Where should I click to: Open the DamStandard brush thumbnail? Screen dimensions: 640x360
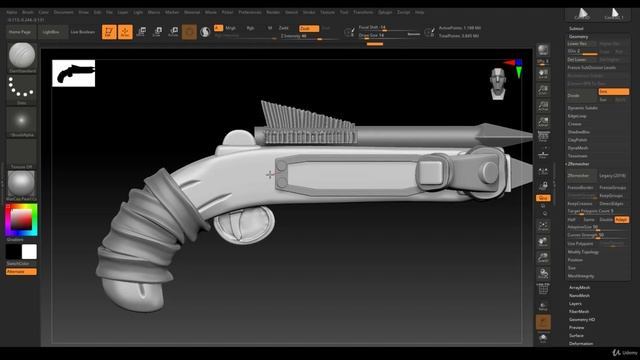pos(22,57)
